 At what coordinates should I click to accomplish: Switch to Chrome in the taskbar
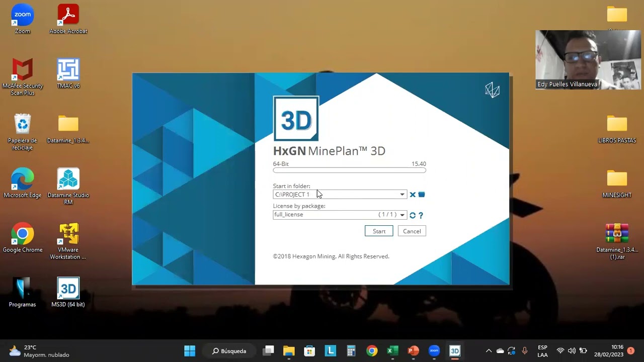point(372,351)
